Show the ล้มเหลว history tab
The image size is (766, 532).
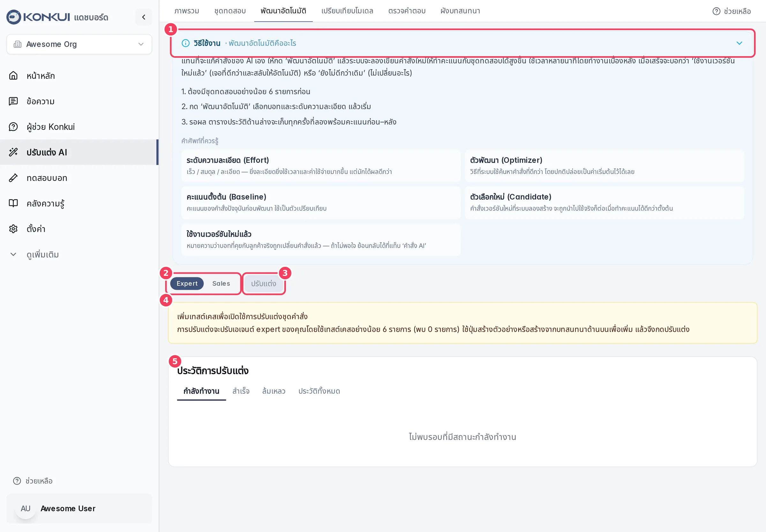coord(274,391)
